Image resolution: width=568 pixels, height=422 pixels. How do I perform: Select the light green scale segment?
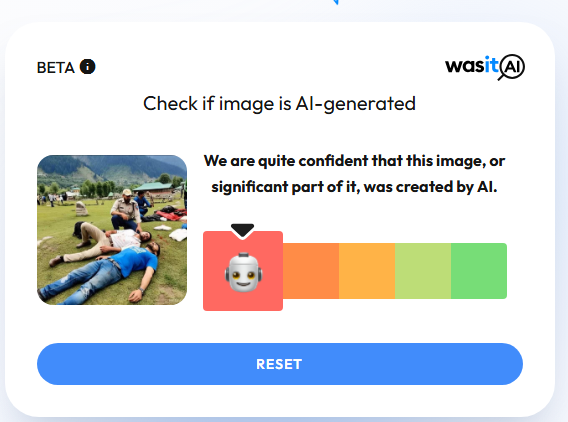pyautogui.click(x=423, y=271)
